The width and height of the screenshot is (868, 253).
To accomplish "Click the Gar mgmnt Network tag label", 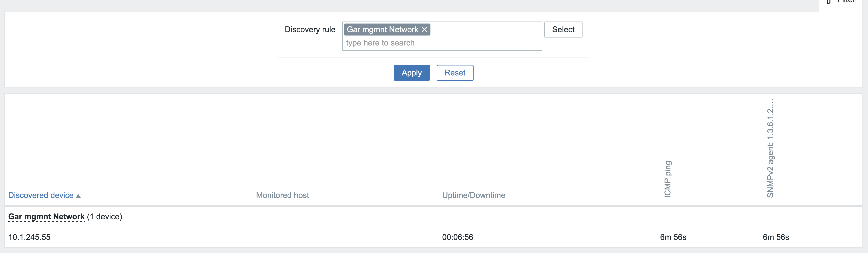I will (x=382, y=30).
